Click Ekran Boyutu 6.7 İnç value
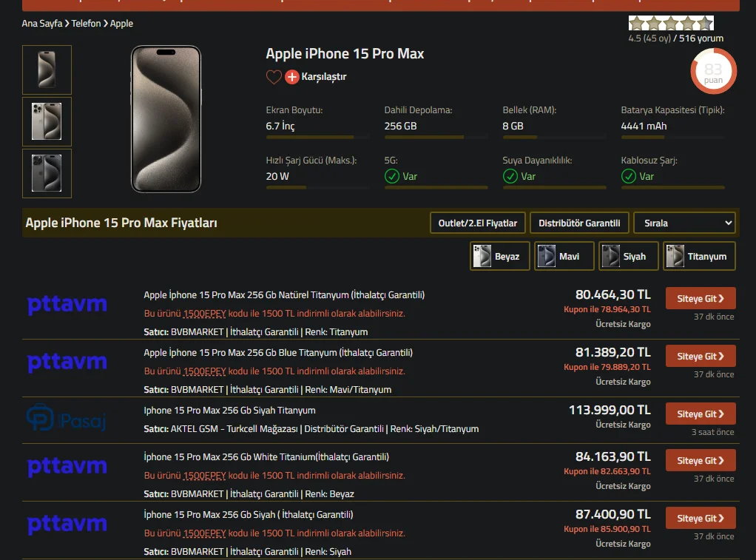 280,126
